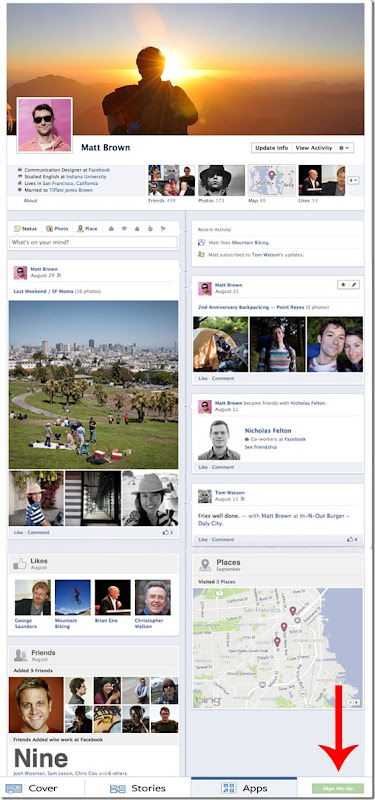View the photo of man in striped shirt and hat
The width and height of the screenshot is (375, 800).
click(x=36, y=498)
